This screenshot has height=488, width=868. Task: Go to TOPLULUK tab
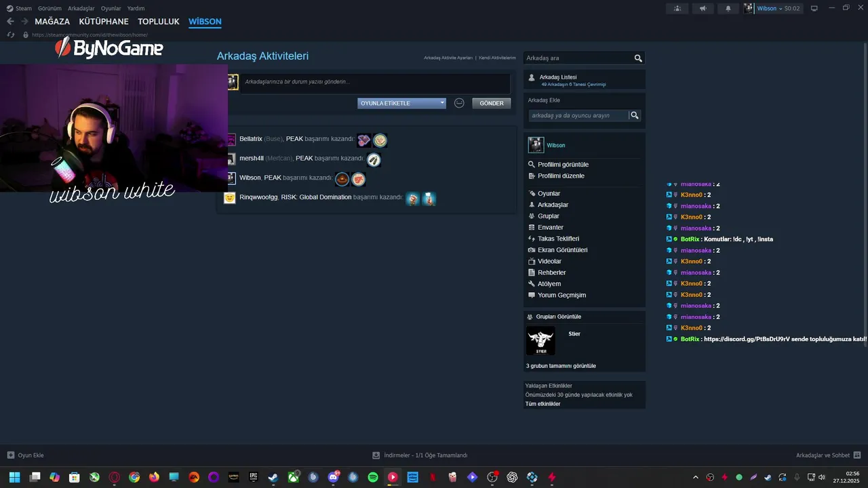pos(159,22)
